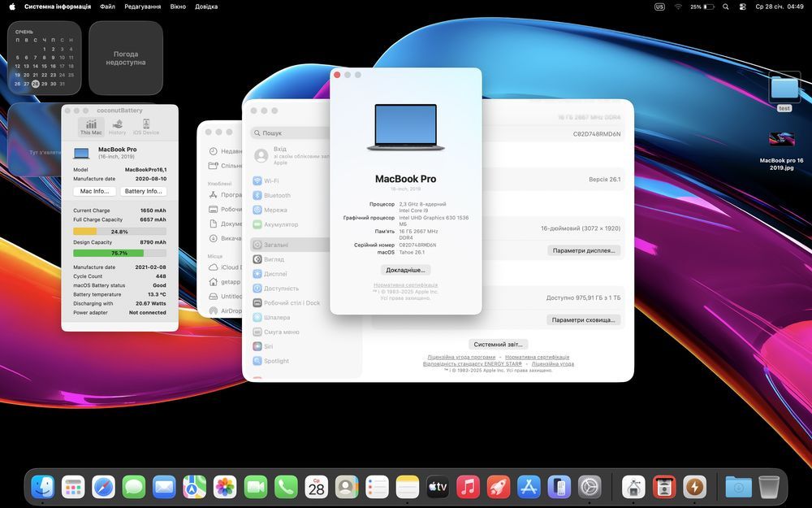
Task: Select Загальні in System Settings sidebar
Action: tap(290, 245)
